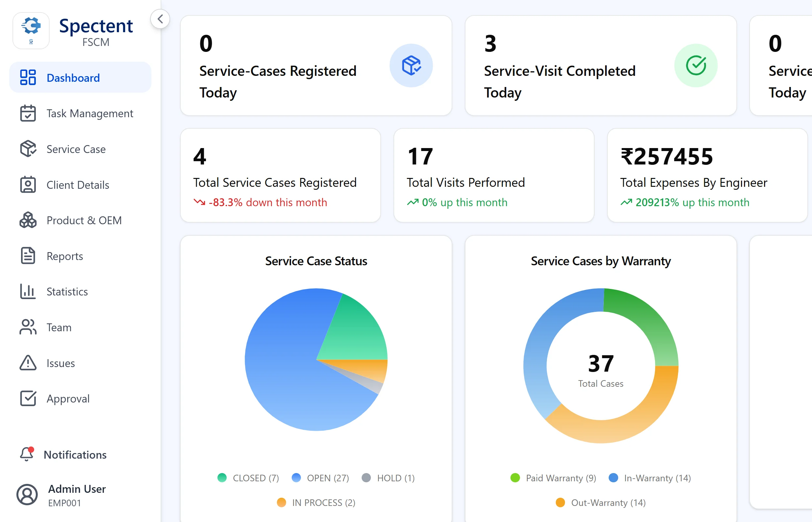The width and height of the screenshot is (812, 522).
Task: Click the Spectent logo icon
Action: (31, 31)
